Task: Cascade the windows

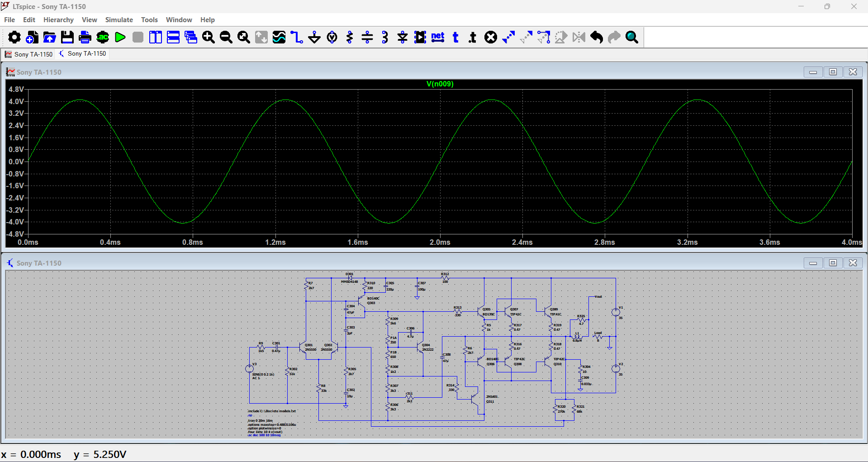Action: click(x=191, y=37)
